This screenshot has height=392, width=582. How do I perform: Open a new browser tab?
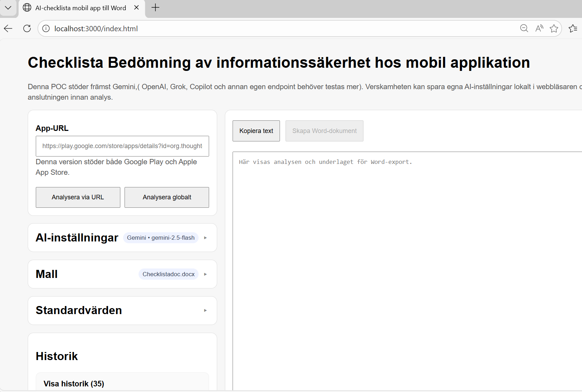point(155,7)
